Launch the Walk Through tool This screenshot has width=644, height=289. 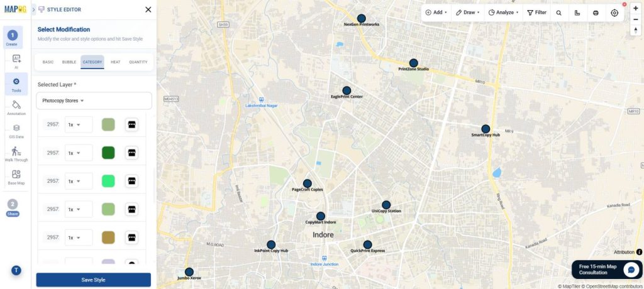coord(16,154)
